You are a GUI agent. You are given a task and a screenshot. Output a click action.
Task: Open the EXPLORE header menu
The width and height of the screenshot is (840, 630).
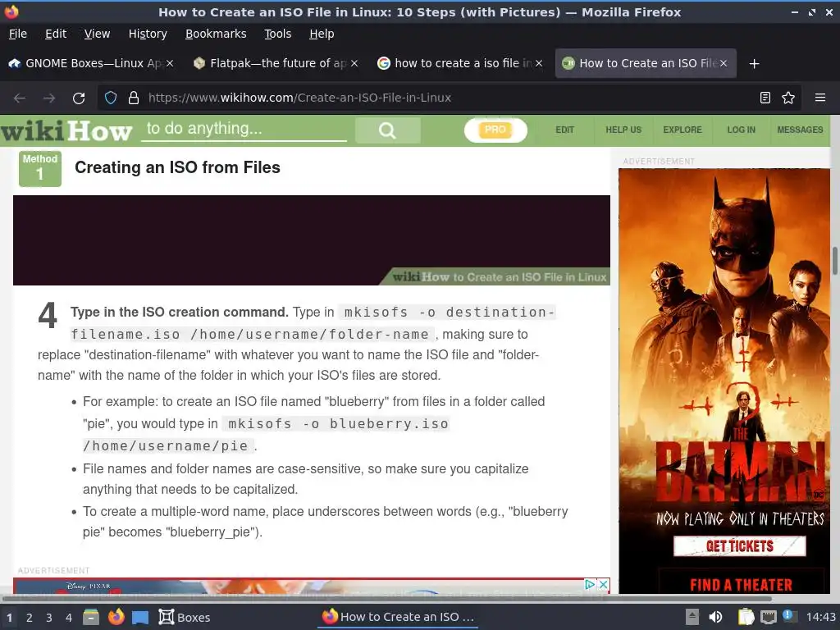[x=682, y=130]
